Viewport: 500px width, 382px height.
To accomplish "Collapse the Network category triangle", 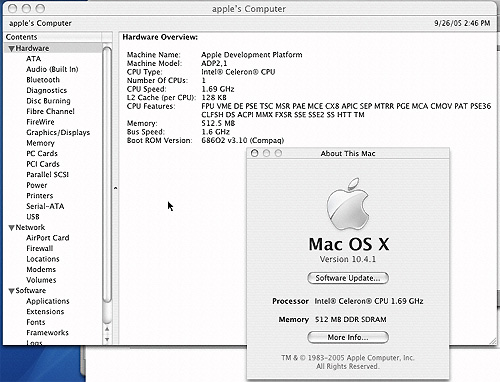I will click(11, 228).
